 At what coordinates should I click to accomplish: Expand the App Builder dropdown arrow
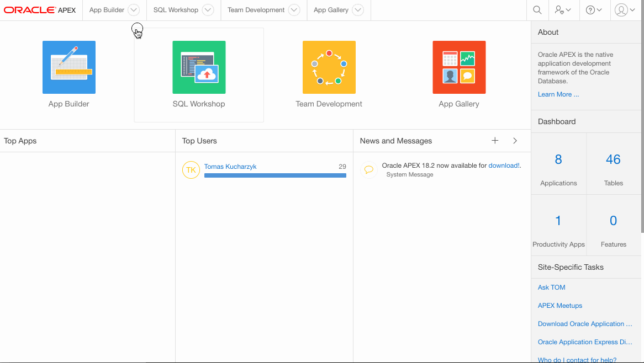(133, 10)
